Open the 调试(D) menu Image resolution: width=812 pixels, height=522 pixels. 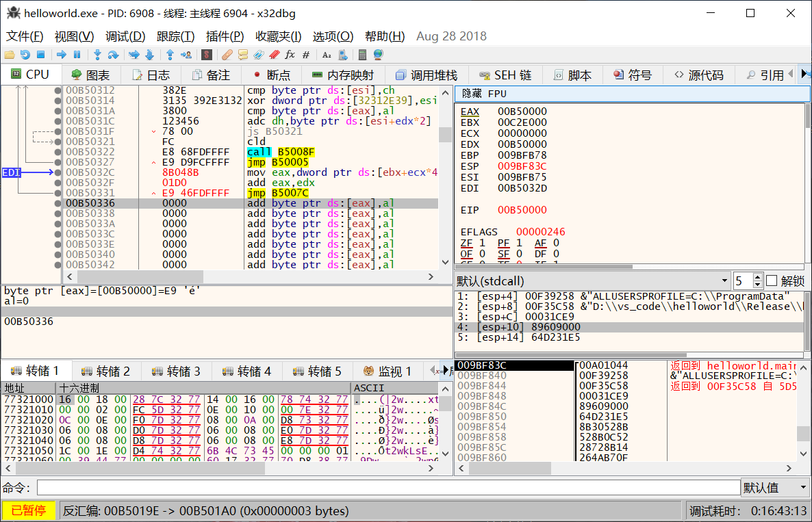125,36
